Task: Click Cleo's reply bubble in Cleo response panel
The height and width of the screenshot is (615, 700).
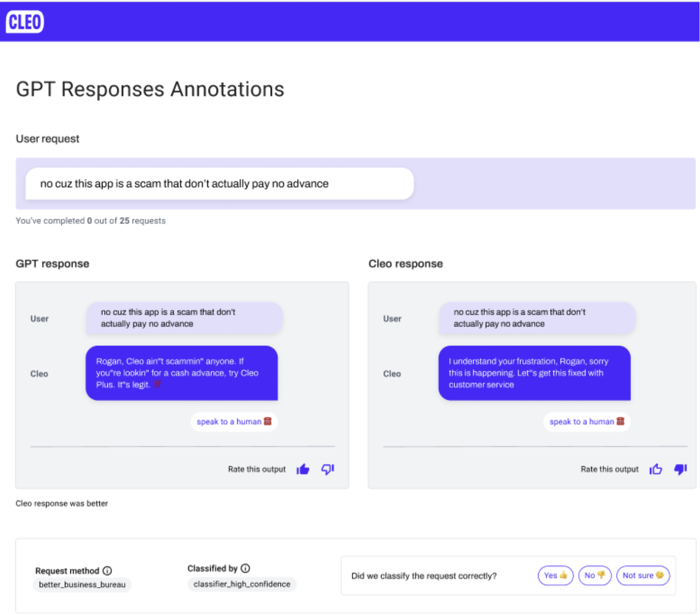Action: [534, 373]
